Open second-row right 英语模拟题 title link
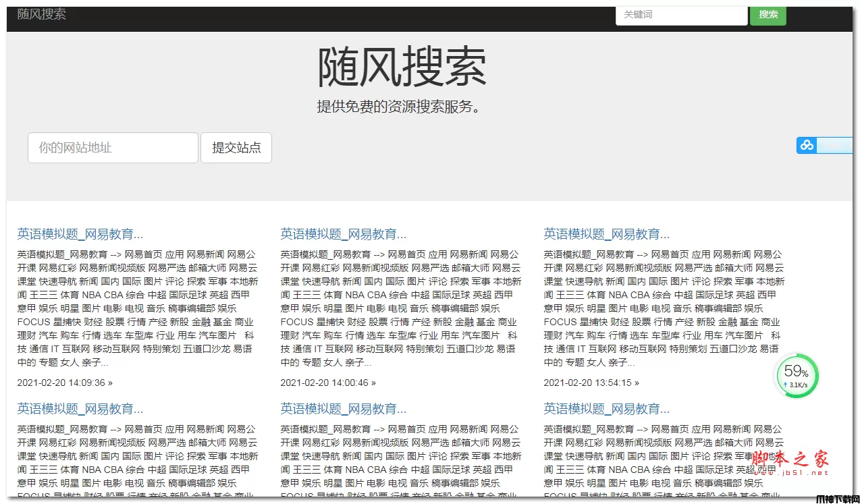The image size is (860, 504). coord(607,409)
